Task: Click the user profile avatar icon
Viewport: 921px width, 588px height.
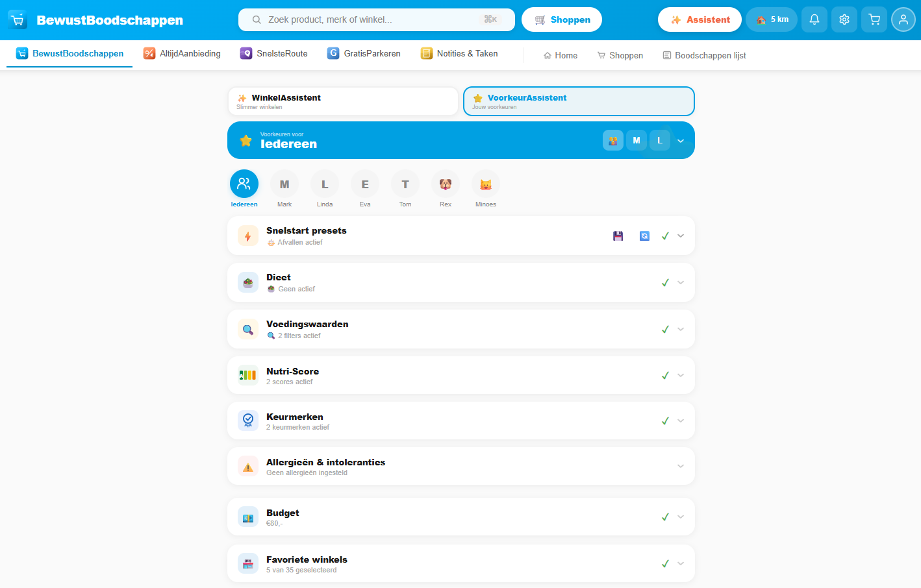Action: 903,19
